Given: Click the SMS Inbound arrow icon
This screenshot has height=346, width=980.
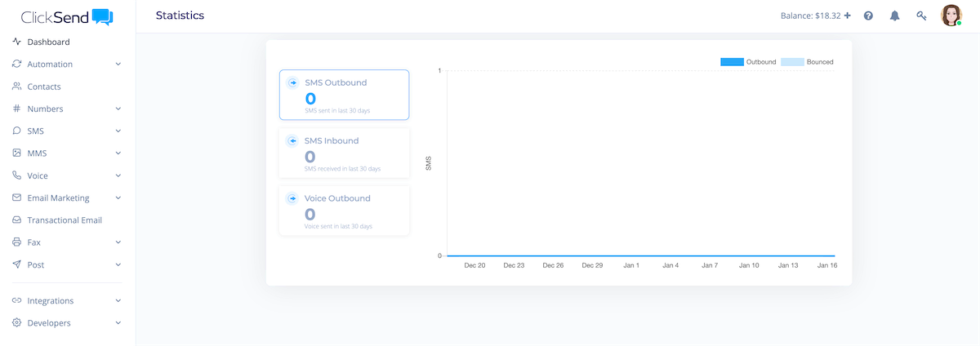Looking at the screenshot, I should 292,140.
